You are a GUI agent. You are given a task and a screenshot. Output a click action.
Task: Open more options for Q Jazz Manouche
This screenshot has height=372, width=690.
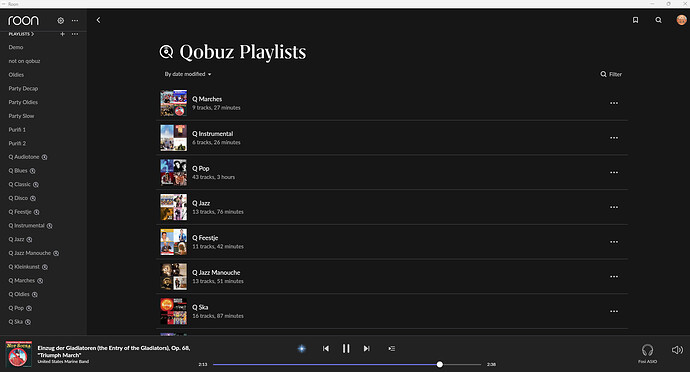614,276
